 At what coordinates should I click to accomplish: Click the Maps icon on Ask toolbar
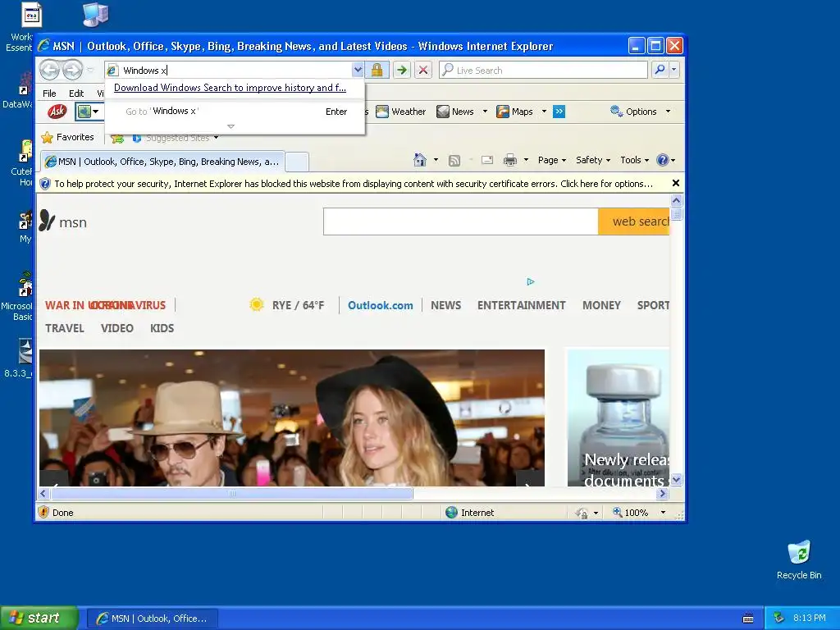pos(503,112)
